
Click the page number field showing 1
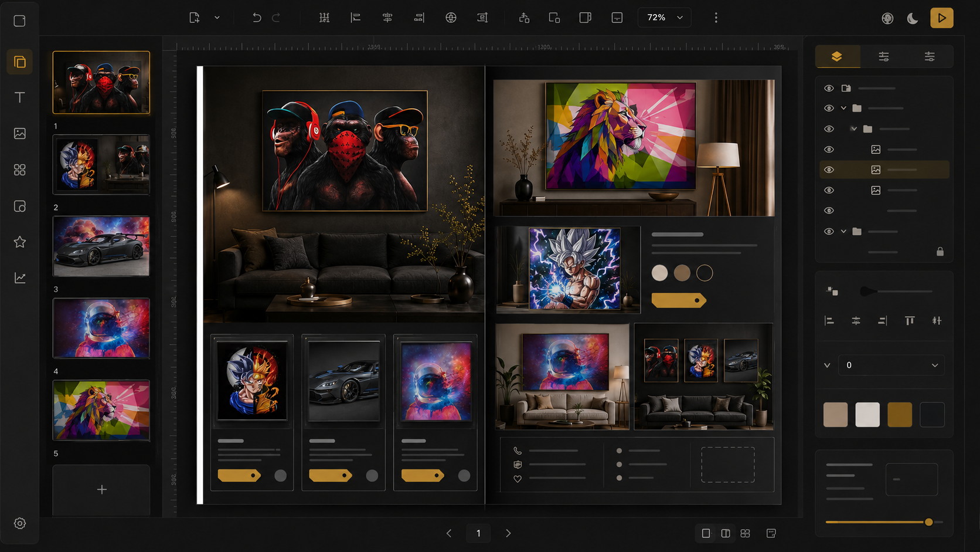(478, 533)
